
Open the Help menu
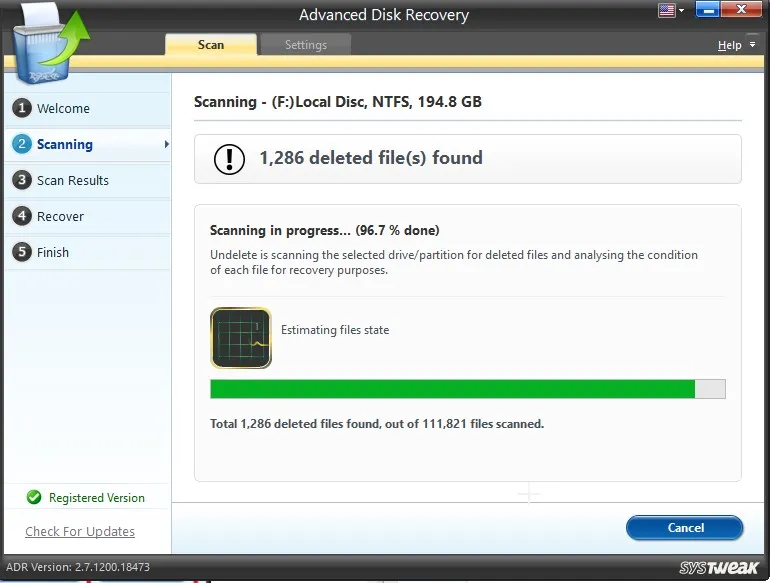pos(729,45)
